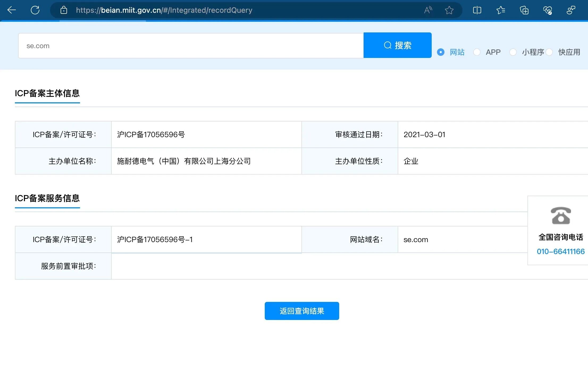The height and width of the screenshot is (388, 588).
Task: Open favorites list icon
Action: tap(501, 10)
